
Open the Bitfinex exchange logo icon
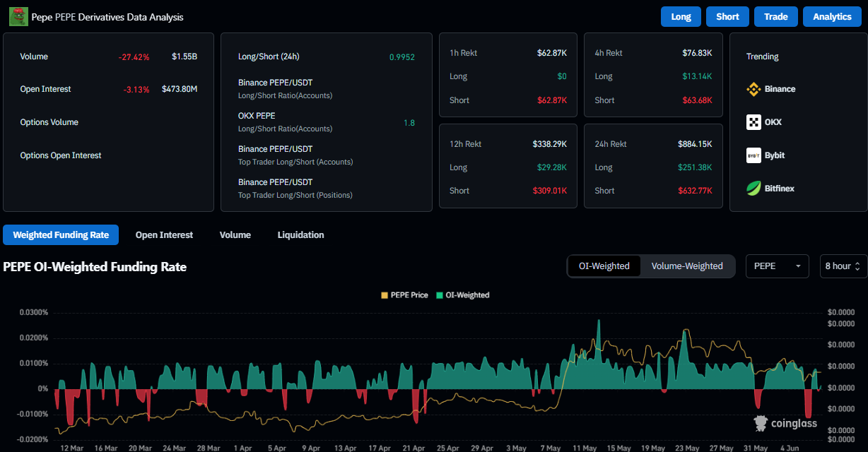753,189
